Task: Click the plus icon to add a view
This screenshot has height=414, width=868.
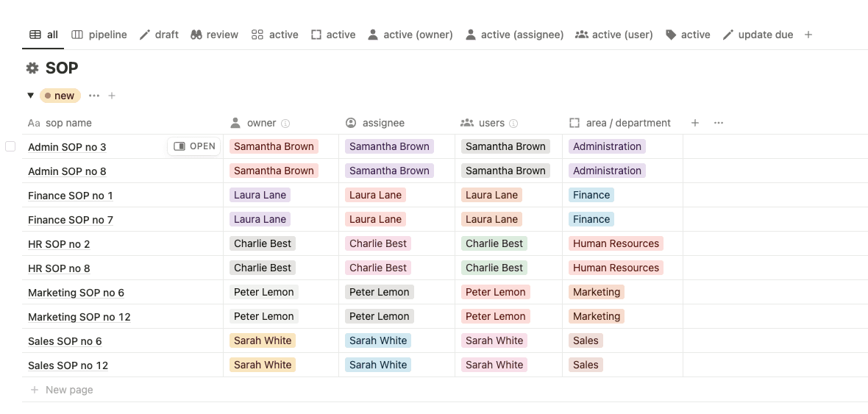Action: click(808, 35)
